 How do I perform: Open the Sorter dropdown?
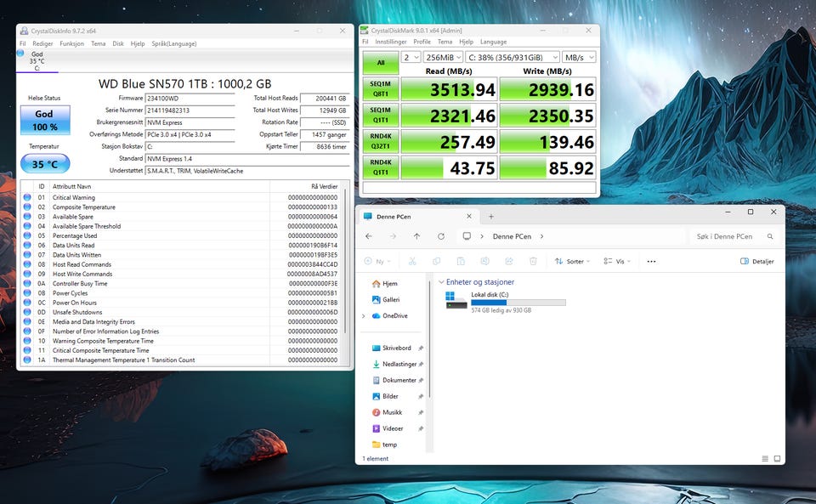[572, 261]
